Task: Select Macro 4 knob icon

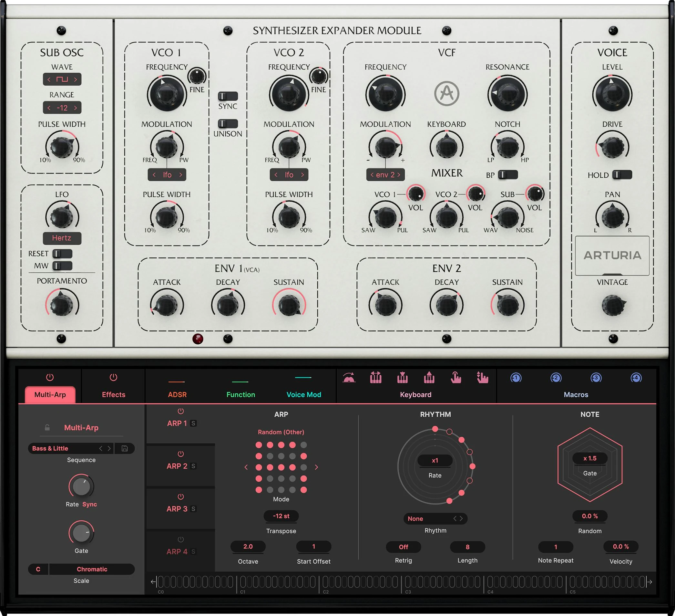Action: pos(636,378)
